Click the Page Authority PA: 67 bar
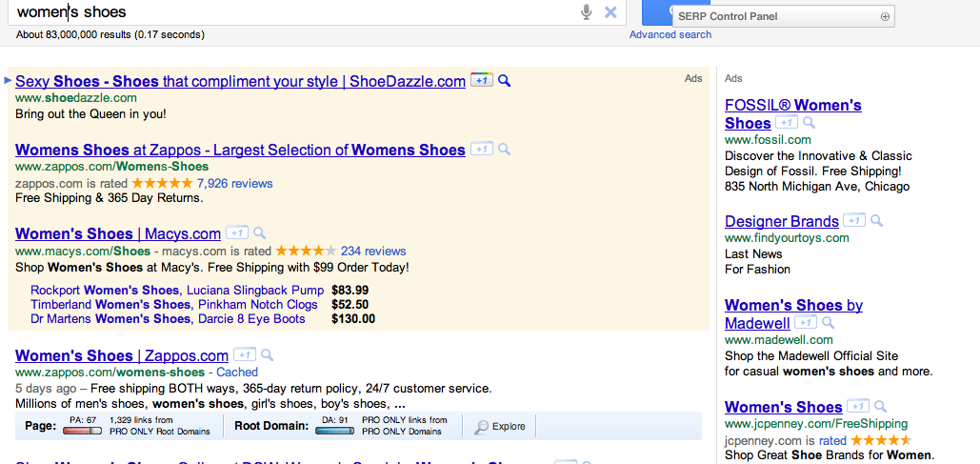The image size is (980, 464). coord(82,431)
